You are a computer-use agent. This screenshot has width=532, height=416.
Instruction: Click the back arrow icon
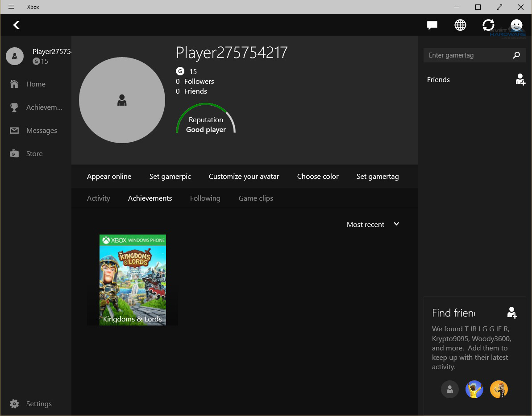[x=17, y=25]
